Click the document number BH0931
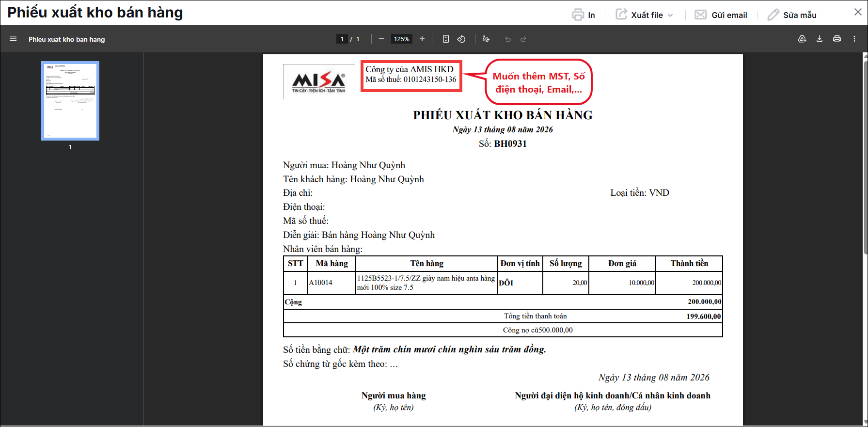 point(510,143)
